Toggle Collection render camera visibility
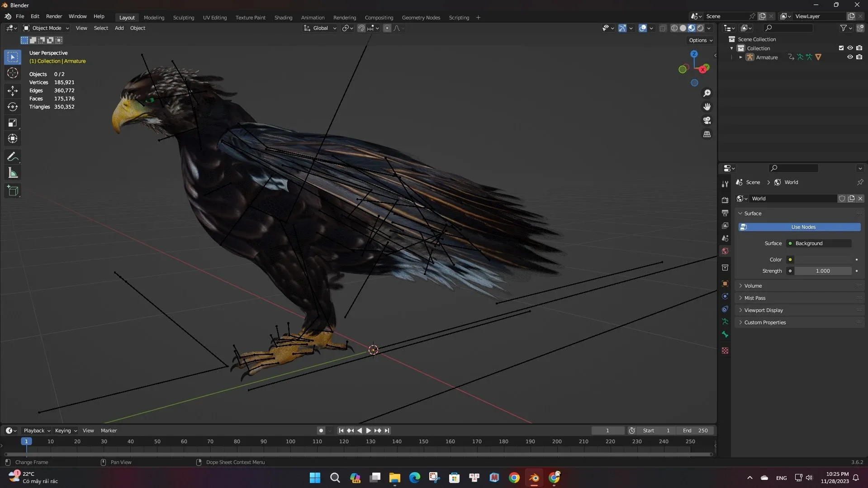The image size is (868, 488). point(860,48)
